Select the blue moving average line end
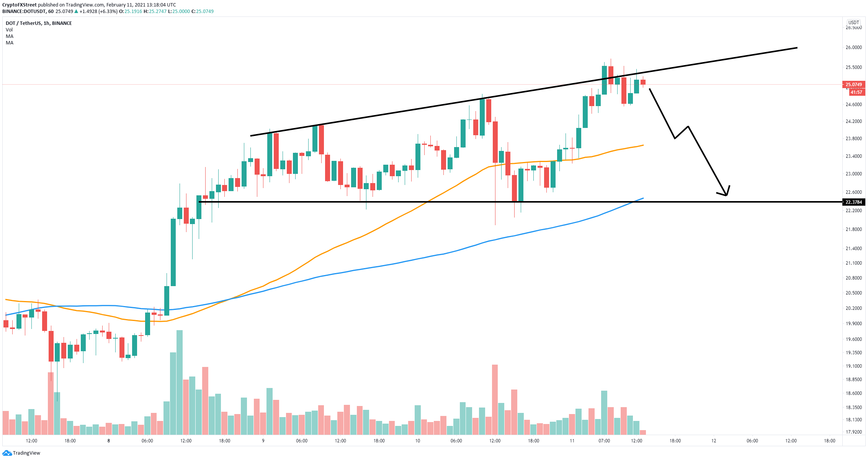Image resolution: width=868 pixels, height=460 pixels. [642, 199]
